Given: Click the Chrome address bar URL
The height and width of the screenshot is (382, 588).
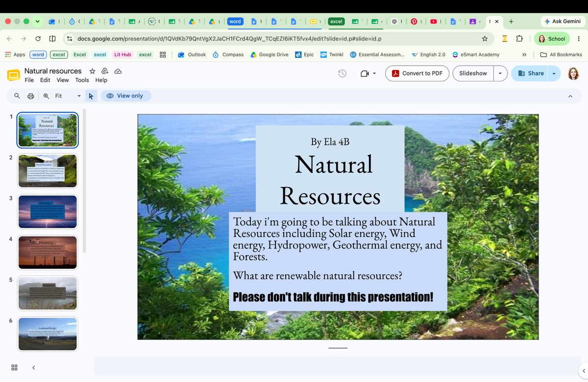Looking at the screenshot, I should point(229,39).
